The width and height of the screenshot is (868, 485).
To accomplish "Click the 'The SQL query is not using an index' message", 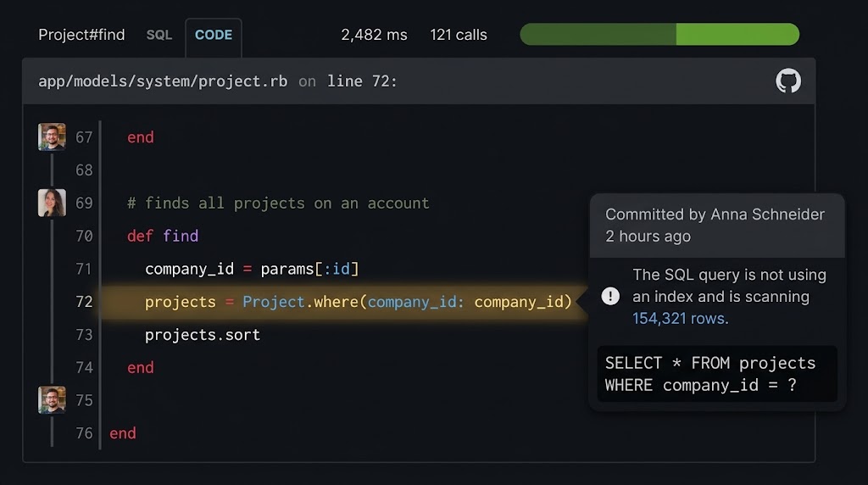I will click(x=729, y=296).
